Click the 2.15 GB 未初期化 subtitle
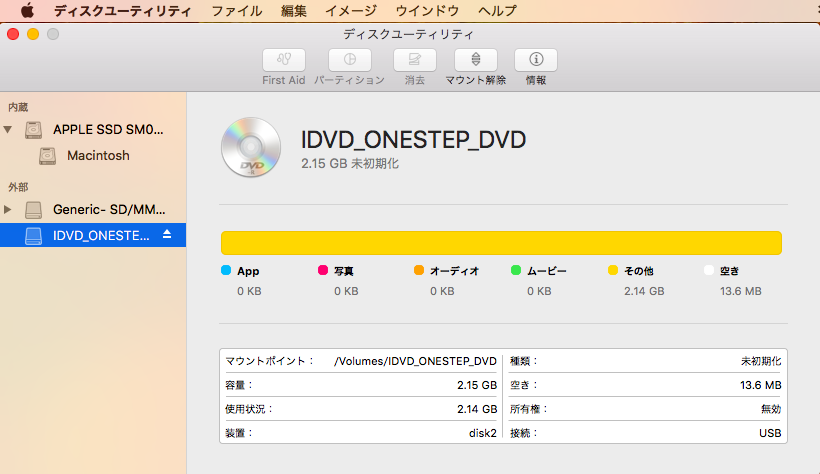 [350, 164]
